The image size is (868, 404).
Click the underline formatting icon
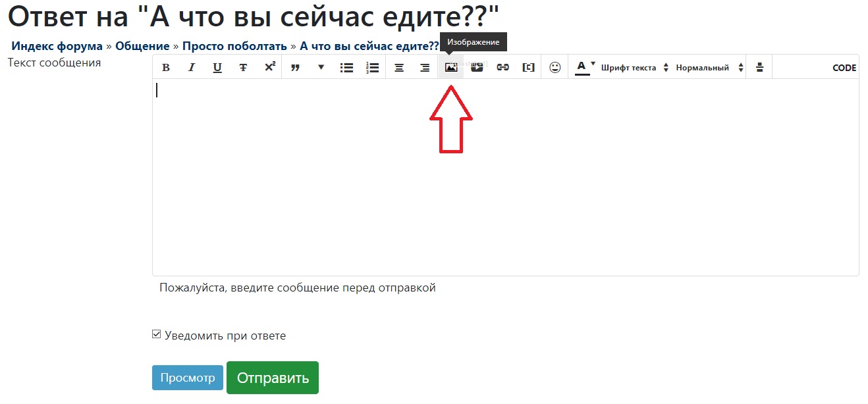[217, 68]
